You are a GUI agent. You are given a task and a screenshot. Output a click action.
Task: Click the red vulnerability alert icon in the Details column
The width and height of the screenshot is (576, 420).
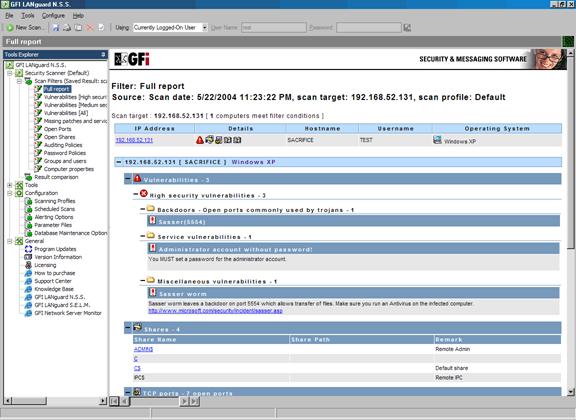pos(199,140)
